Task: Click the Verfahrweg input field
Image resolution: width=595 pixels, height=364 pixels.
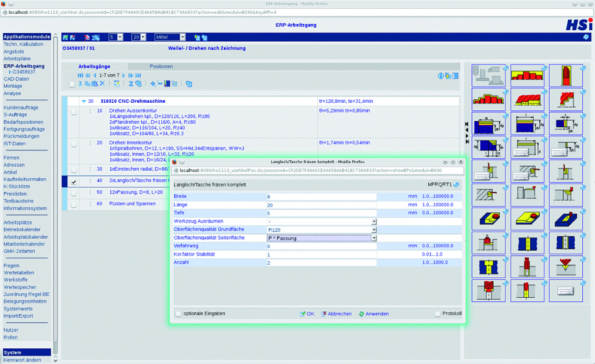Action: click(321, 246)
